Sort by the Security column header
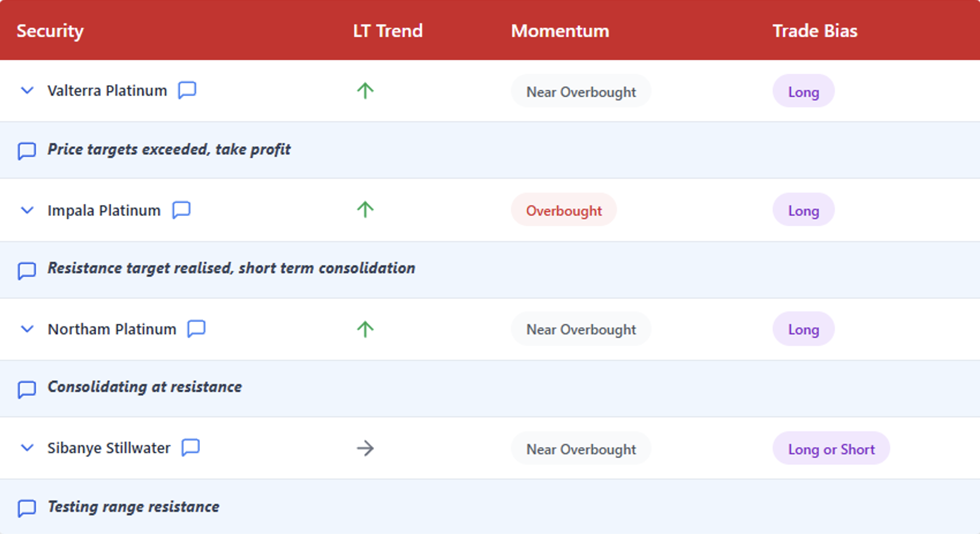Image resolution: width=980 pixels, height=534 pixels. [x=50, y=31]
